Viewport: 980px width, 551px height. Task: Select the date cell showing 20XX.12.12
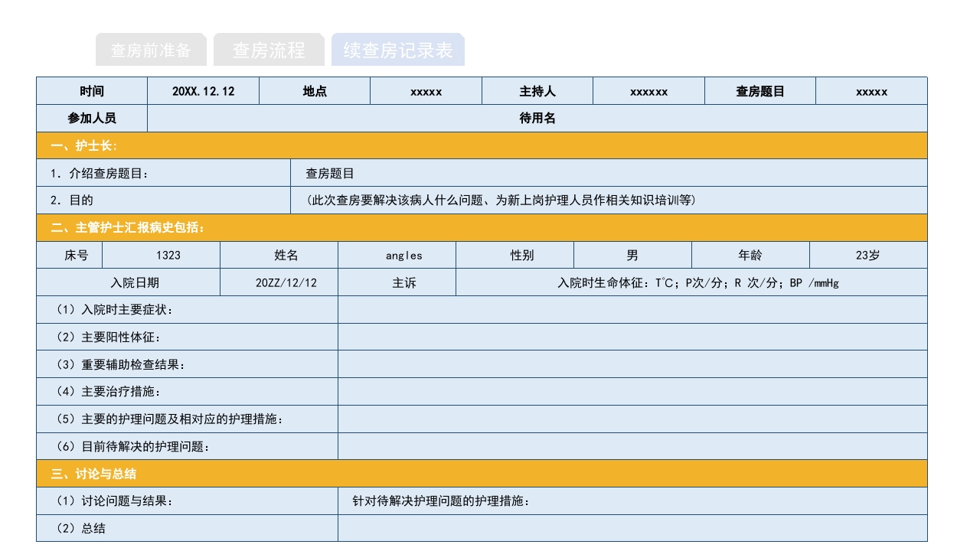203,90
